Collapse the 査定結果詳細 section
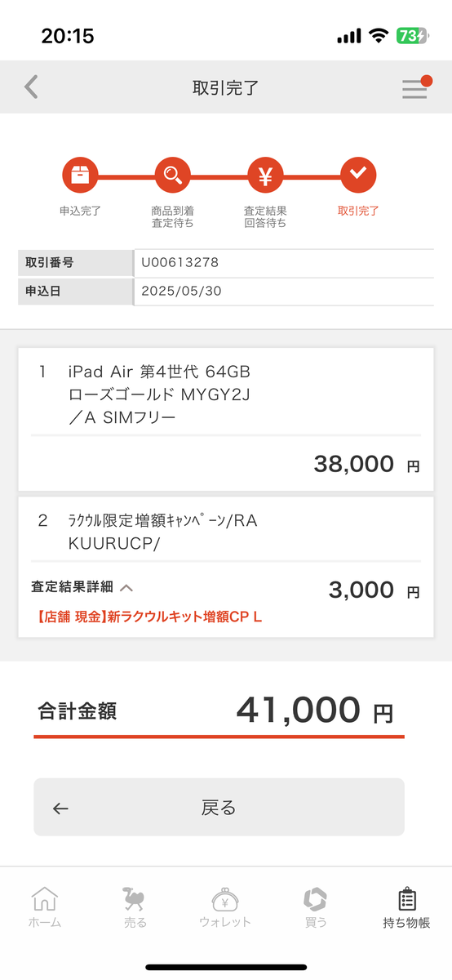This screenshot has height=980, width=452. point(82,587)
